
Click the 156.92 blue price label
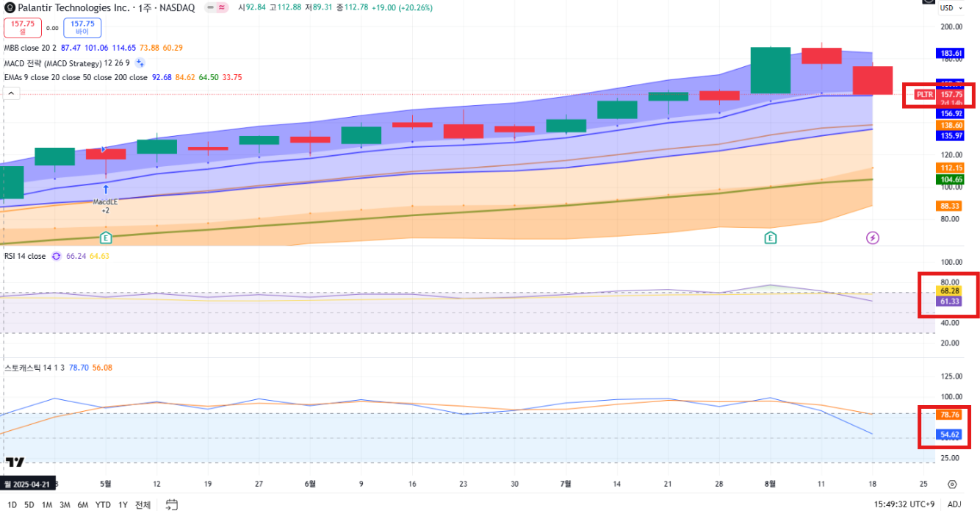(951, 114)
